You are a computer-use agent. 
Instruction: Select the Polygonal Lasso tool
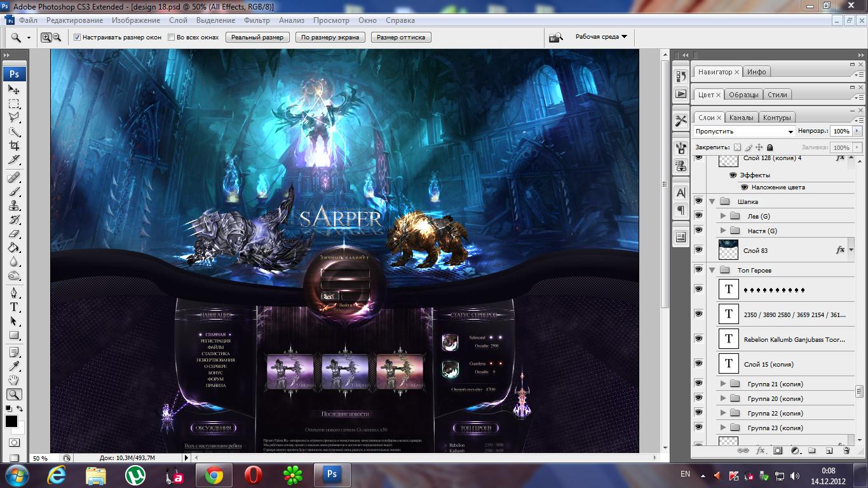(14, 118)
